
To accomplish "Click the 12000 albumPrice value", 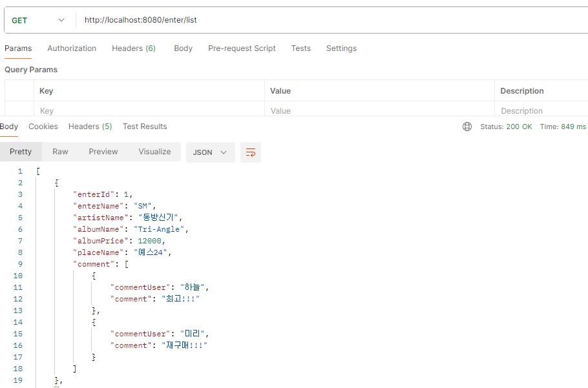I will (x=150, y=241).
